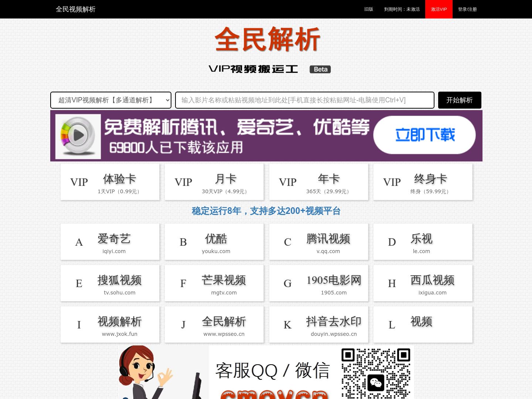This screenshot has width=532, height=399.
Task: Click the video player app icon in banner
Action: 78,136
